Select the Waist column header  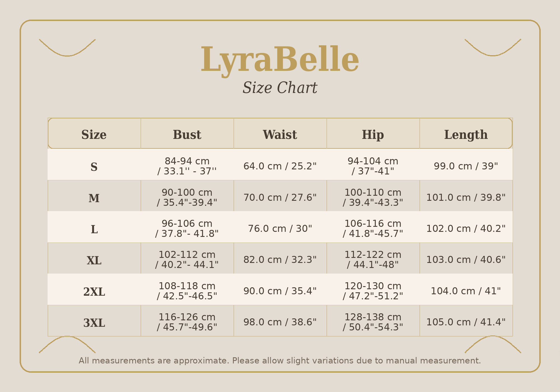280,135
